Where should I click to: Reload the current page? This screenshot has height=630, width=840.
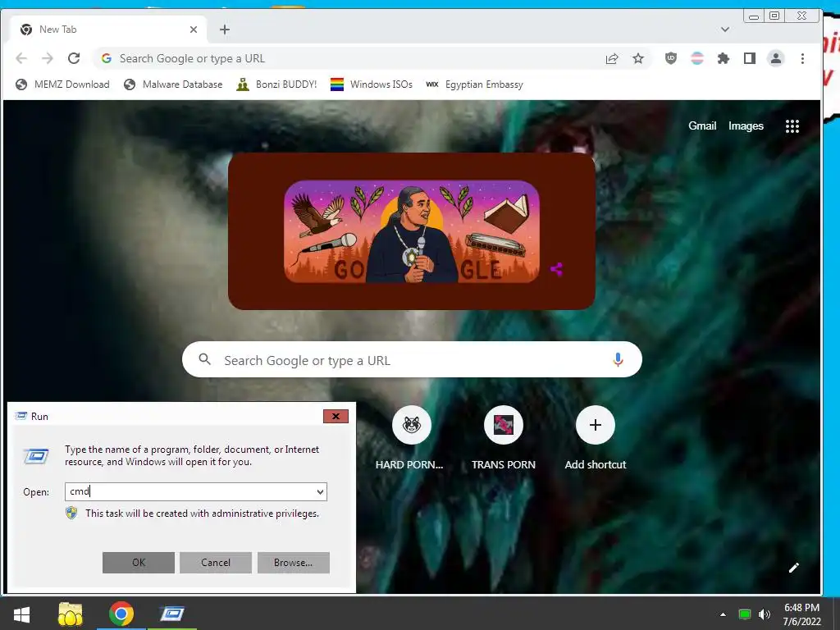pyautogui.click(x=74, y=58)
